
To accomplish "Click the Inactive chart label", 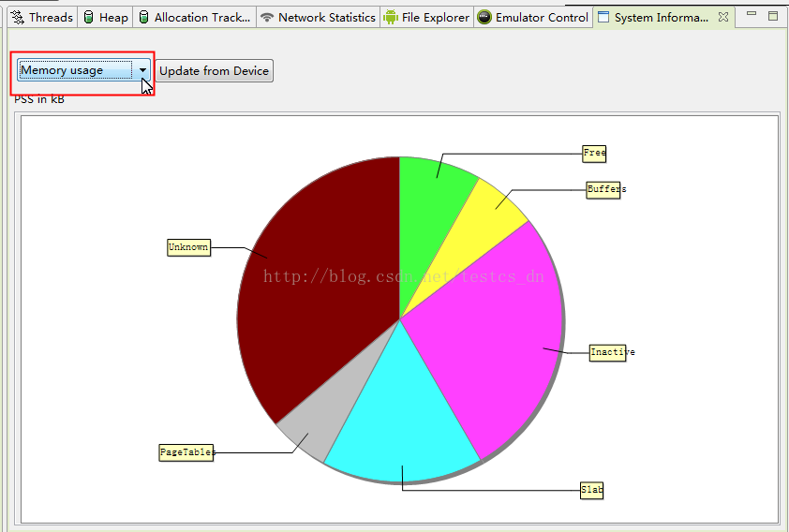I will tap(608, 352).
